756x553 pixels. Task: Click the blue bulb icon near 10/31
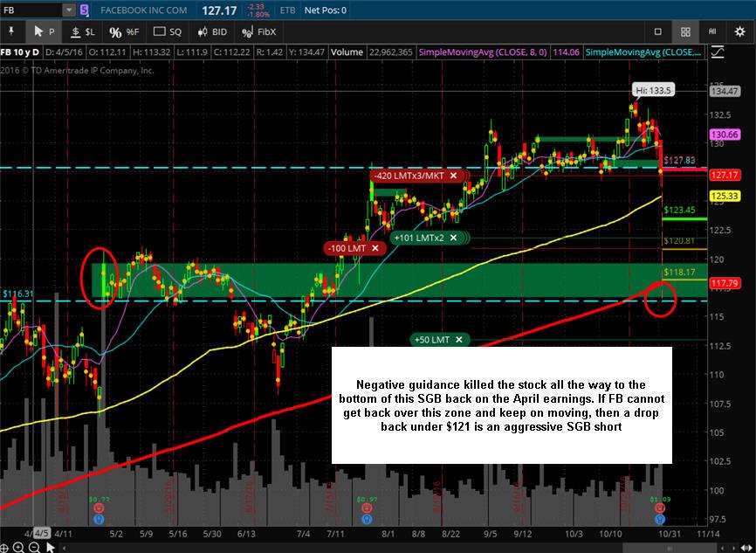[x=660, y=519]
